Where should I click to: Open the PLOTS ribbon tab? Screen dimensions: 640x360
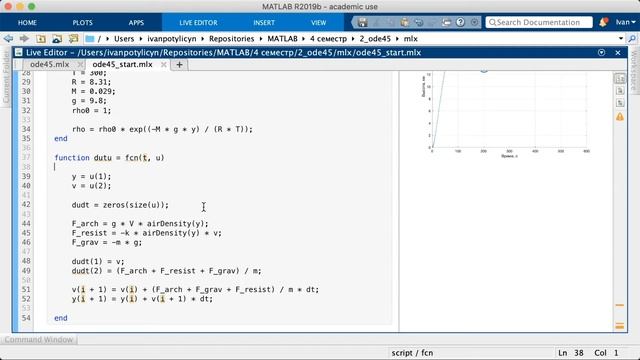(x=82, y=22)
